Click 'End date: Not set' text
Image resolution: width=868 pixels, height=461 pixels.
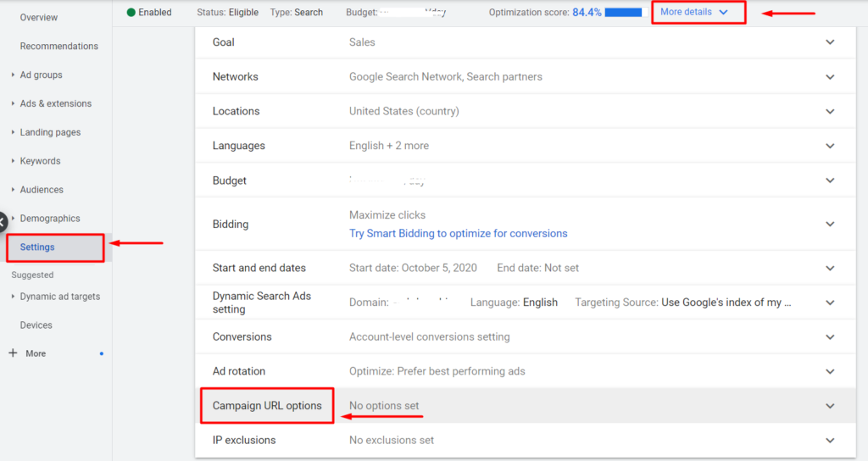point(538,268)
